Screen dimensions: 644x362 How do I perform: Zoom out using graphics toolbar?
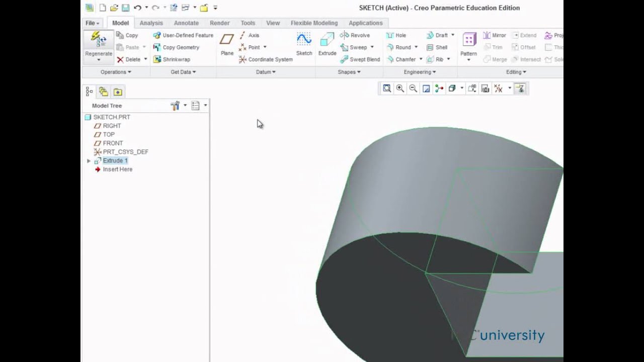click(x=413, y=88)
